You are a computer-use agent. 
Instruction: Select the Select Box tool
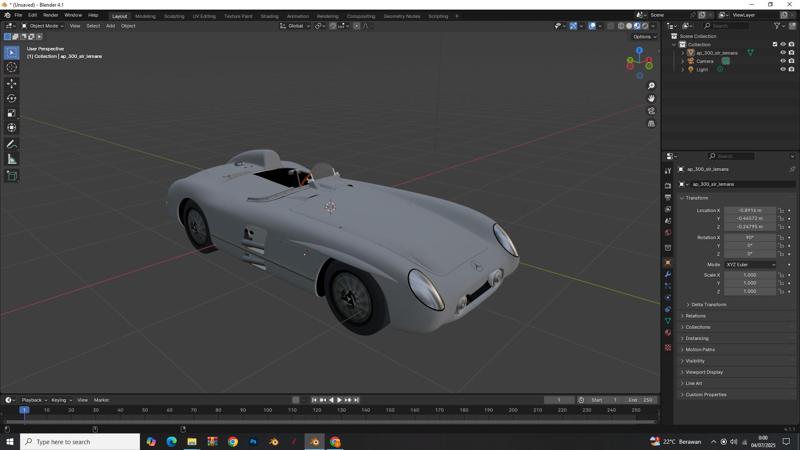tap(12, 53)
